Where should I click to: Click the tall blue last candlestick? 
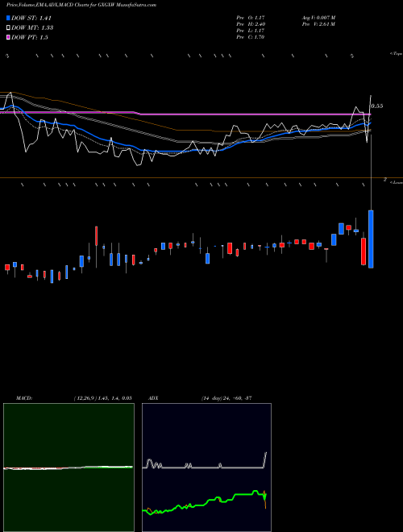click(x=371, y=239)
